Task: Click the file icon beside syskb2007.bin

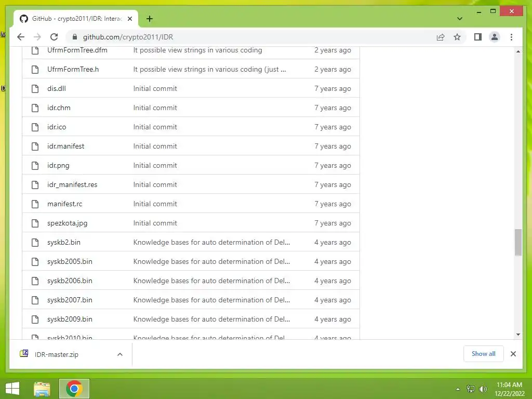Action: tap(35, 300)
